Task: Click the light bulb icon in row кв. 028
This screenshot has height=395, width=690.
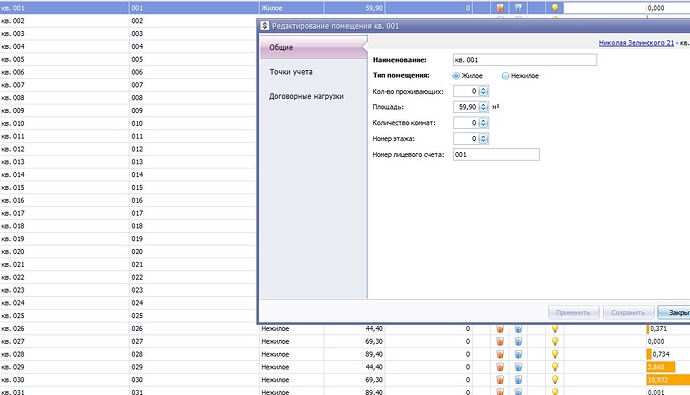Action: [555, 354]
